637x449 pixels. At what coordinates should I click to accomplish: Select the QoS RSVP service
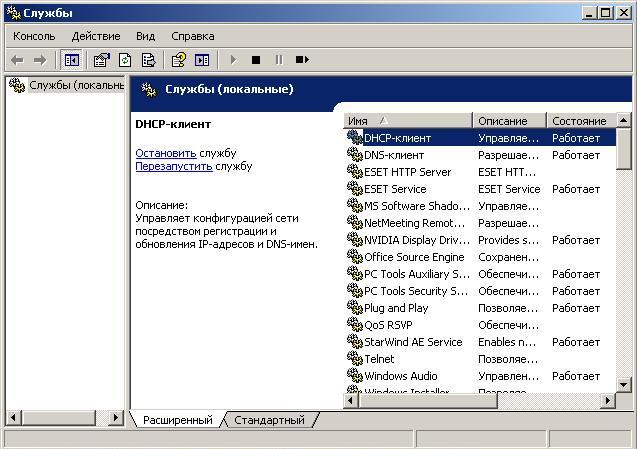tap(388, 325)
